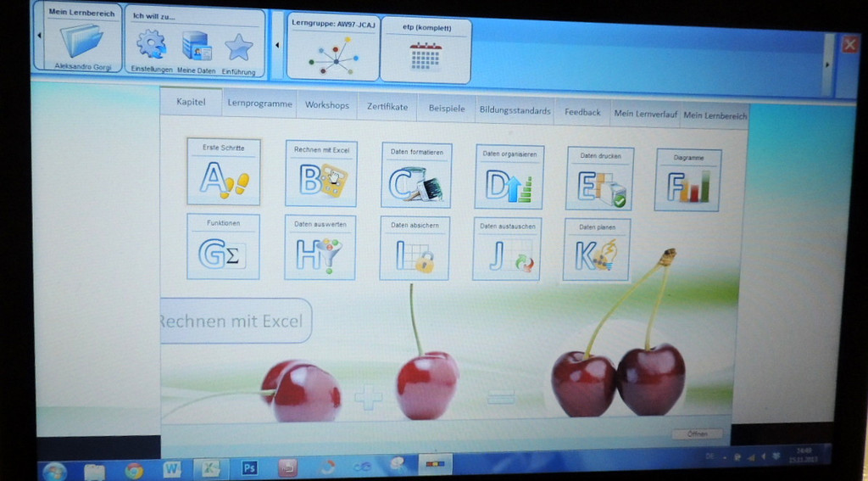Open the Funktionen chapter G
868x481 pixels.
point(223,247)
